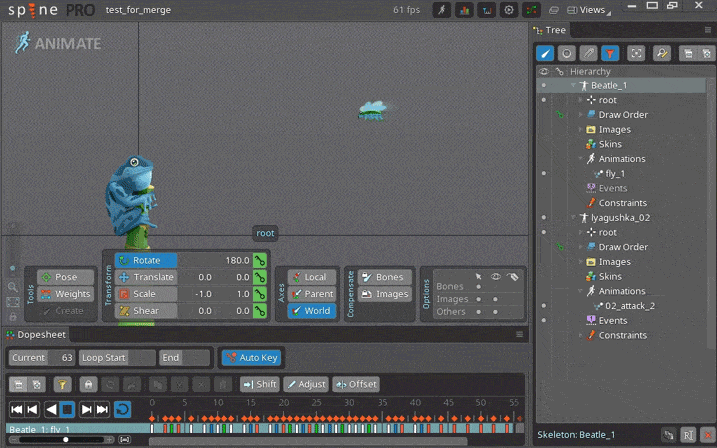Toggle the playback loop button

coord(122,409)
